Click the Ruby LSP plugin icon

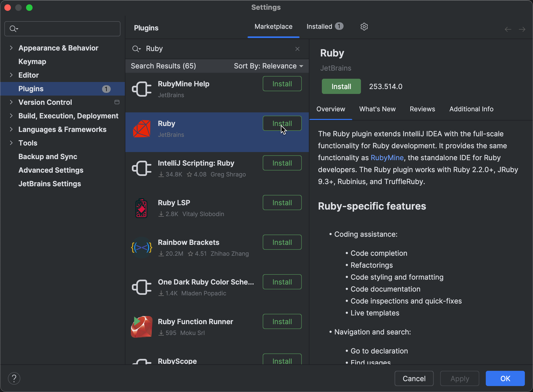point(141,208)
